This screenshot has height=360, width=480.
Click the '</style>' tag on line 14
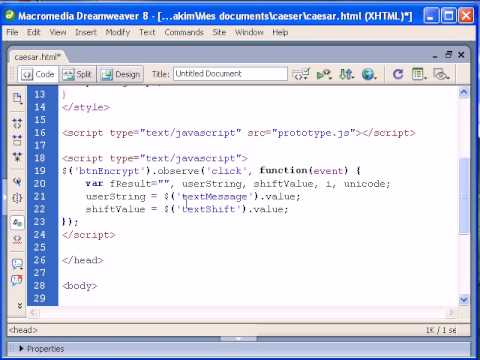click(x=86, y=107)
